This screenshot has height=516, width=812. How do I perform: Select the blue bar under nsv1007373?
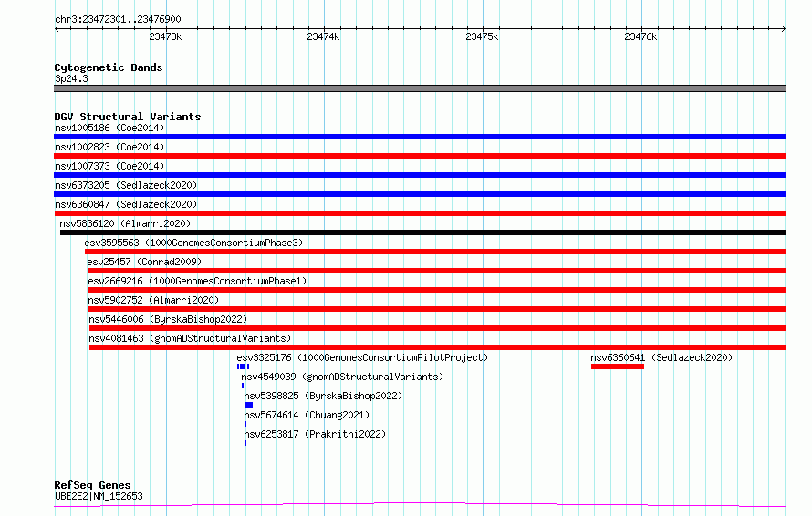pyautogui.click(x=420, y=175)
